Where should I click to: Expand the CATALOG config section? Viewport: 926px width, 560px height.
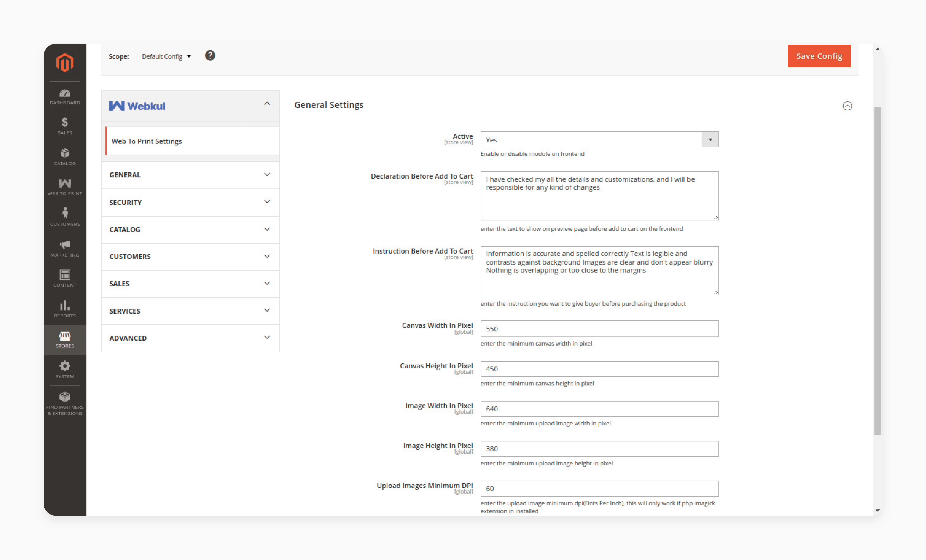point(190,230)
